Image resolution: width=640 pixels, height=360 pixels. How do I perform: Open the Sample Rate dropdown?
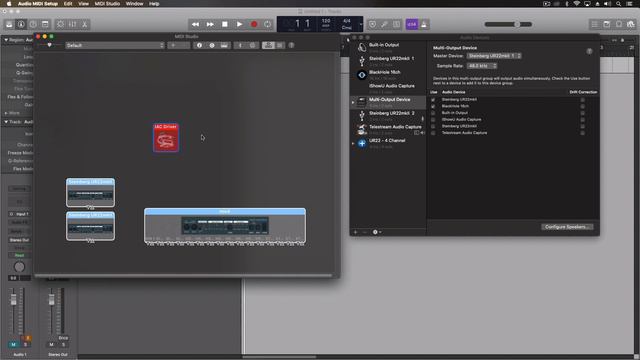pos(482,66)
